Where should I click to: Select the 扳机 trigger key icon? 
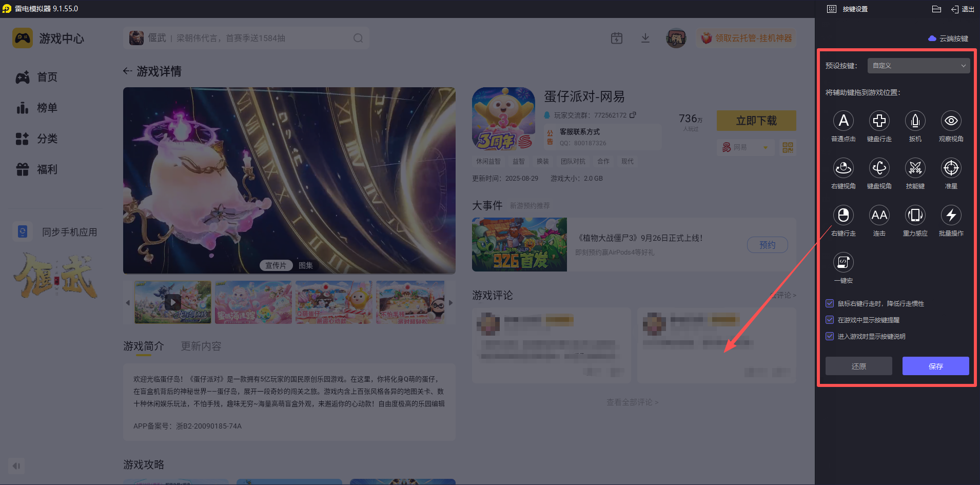point(915,121)
